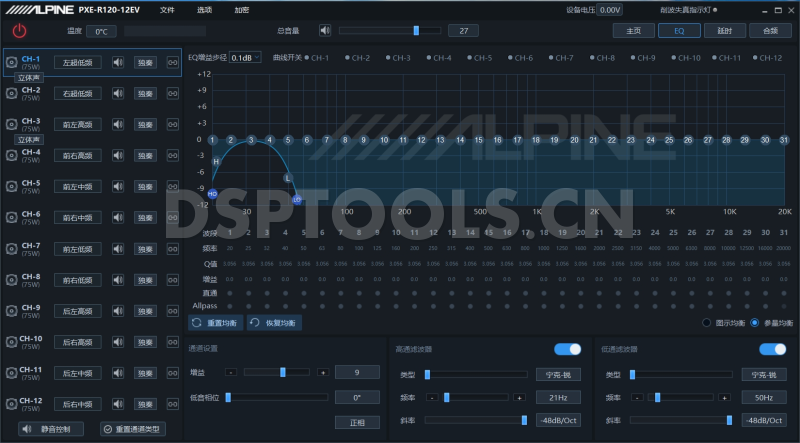
Task: Switch to the 主页 tab
Action: click(x=634, y=31)
